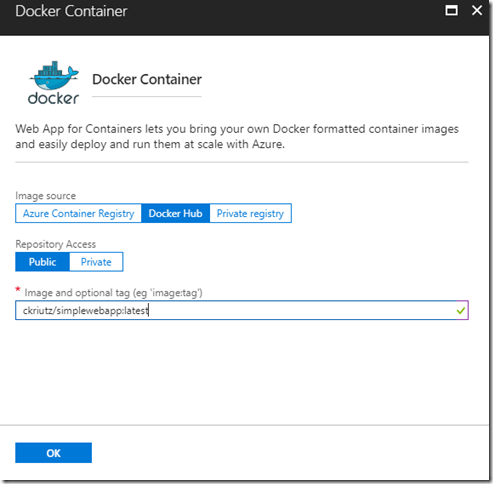The width and height of the screenshot is (493, 484).
Task: Click the Image and optional tag label
Action: pos(113,293)
